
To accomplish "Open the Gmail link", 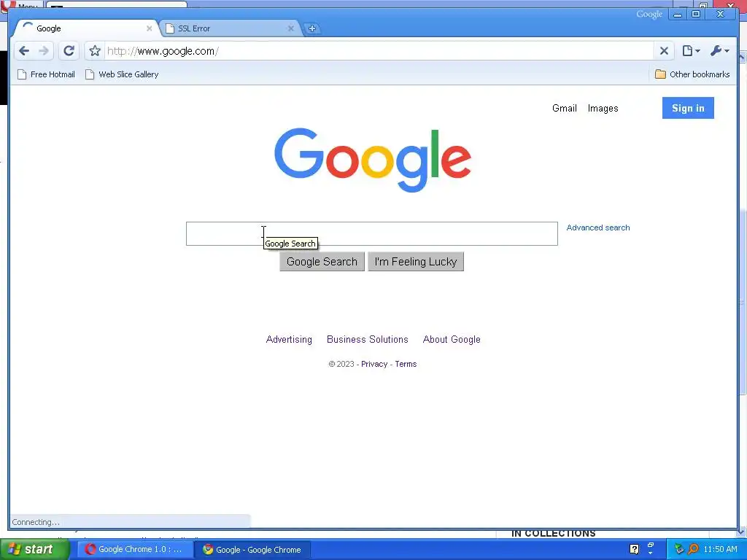I will [564, 108].
